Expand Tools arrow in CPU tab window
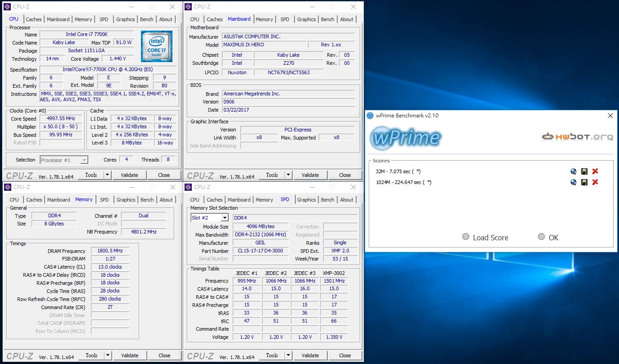The image size is (619, 364). 107,175
